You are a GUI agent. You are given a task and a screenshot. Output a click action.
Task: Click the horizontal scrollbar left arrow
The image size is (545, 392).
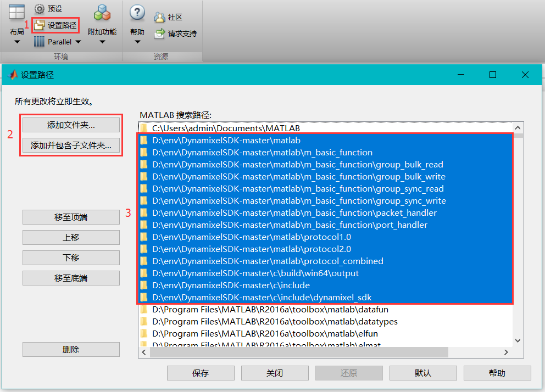pos(144,352)
